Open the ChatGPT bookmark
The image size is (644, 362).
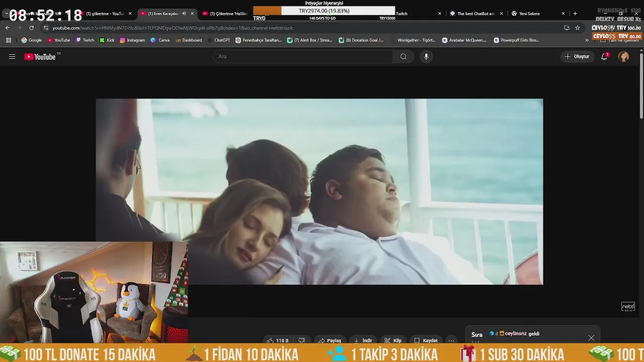click(219, 40)
